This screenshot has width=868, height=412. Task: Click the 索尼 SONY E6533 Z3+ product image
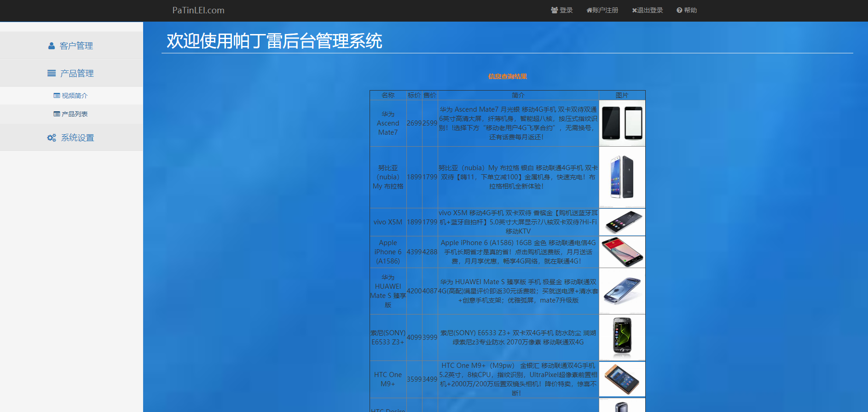pyautogui.click(x=622, y=338)
